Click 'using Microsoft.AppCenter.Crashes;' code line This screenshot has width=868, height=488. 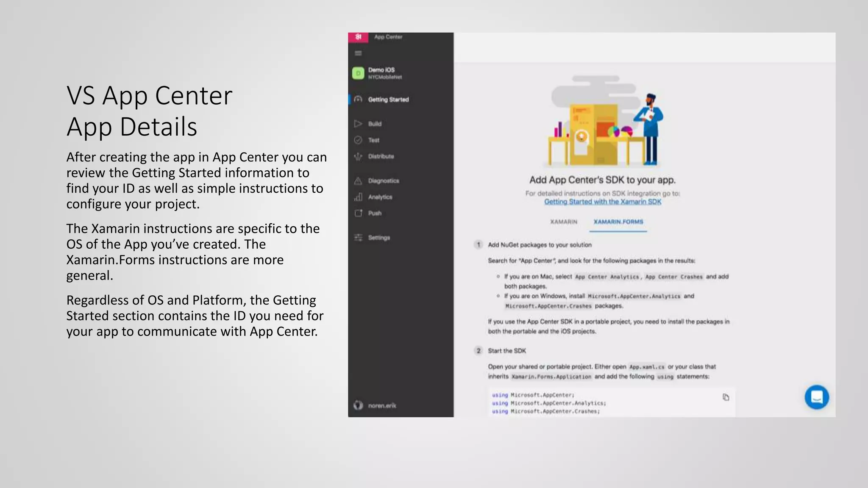[546, 411]
